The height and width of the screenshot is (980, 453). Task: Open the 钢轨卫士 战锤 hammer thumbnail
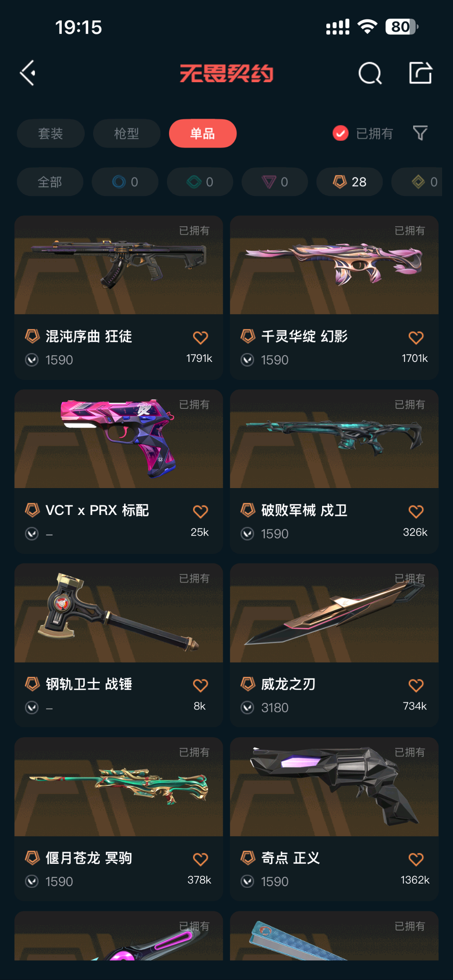(119, 613)
